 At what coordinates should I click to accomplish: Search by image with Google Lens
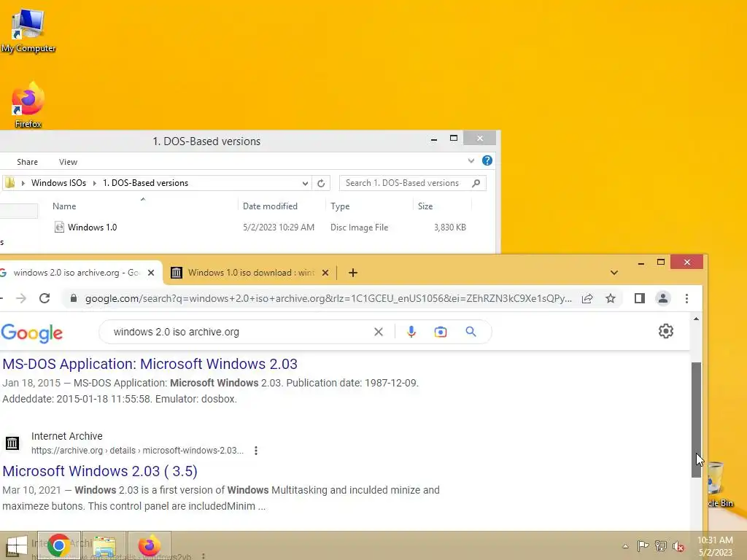coord(441,332)
